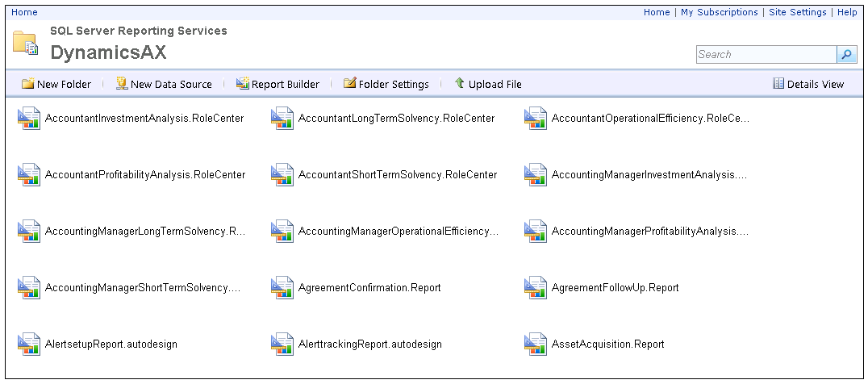Click New Folder in the toolbar

point(56,84)
